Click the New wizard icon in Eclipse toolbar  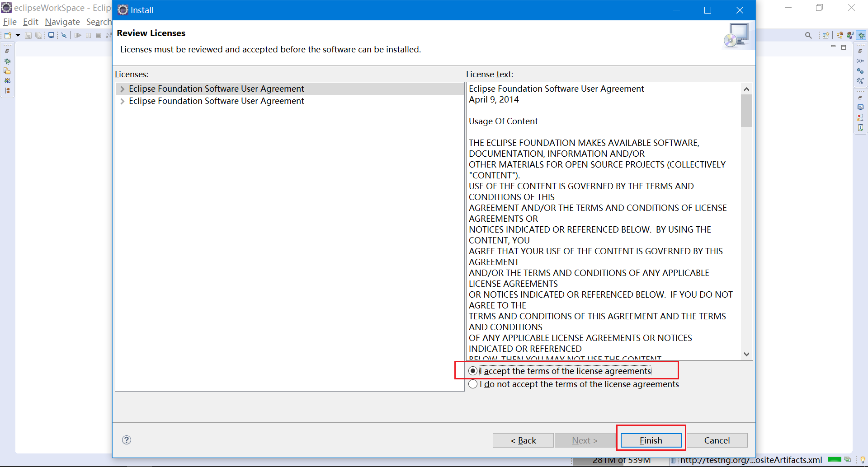(8, 35)
